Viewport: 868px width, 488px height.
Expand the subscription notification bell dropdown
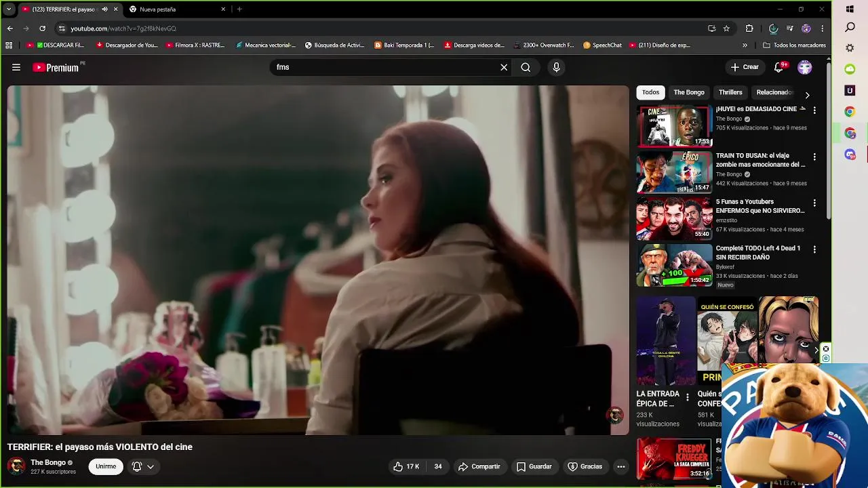coord(143,466)
